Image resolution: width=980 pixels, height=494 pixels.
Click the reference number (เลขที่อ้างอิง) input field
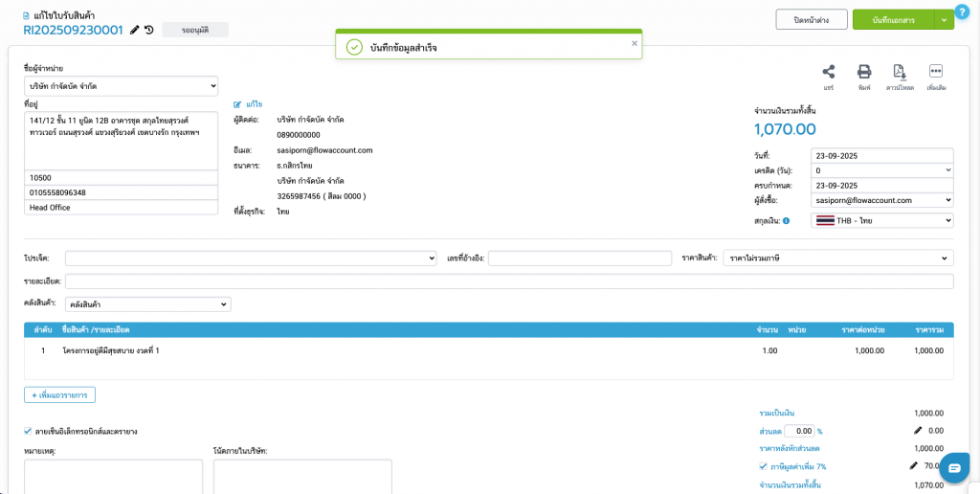(x=580, y=258)
